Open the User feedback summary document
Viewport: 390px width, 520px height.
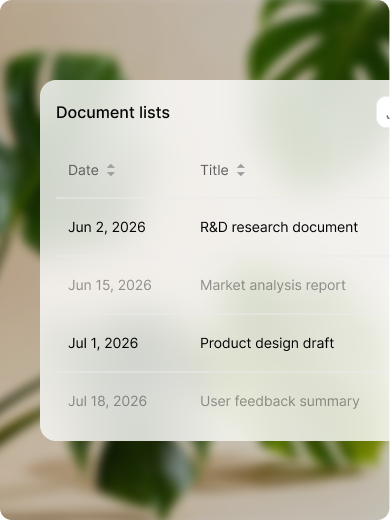[279, 401]
